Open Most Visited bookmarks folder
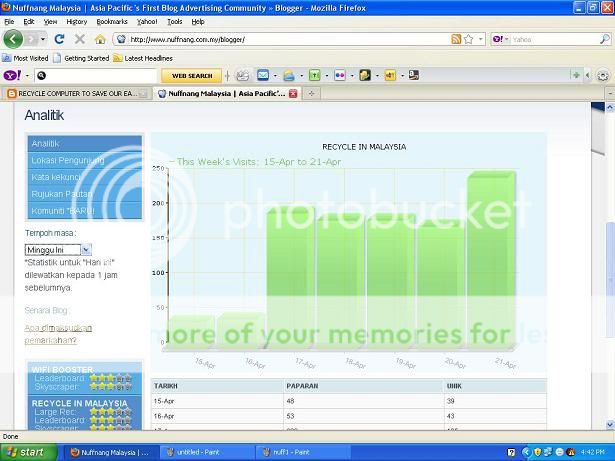 click(25, 58)
